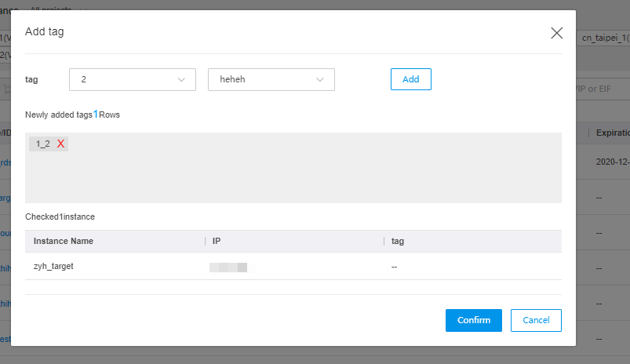Select the 1_2 tag chip label
630x364 pixels.
(x=43, y=144)
